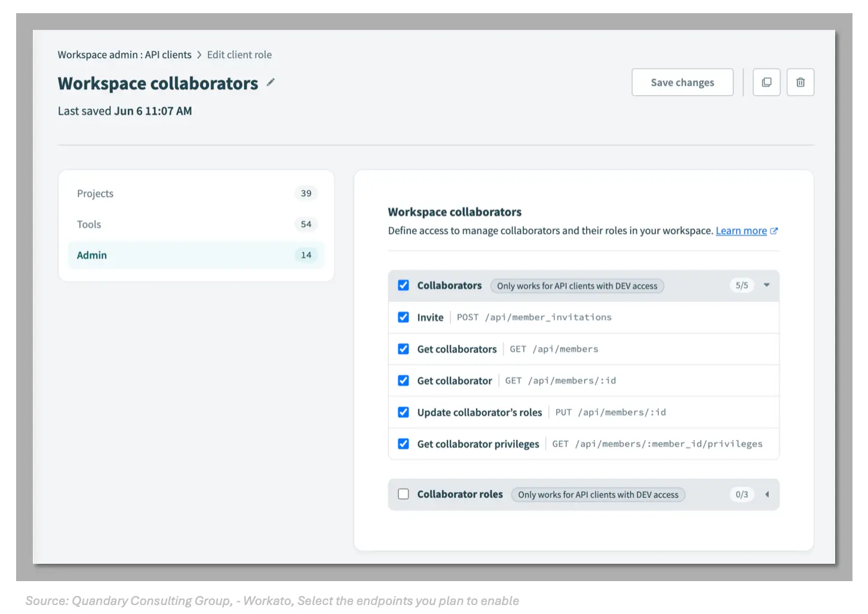Viewport: 868px width, 614px height.
Task: Enable the Collaborator roles checkbox
Action: tap(403, 494)
